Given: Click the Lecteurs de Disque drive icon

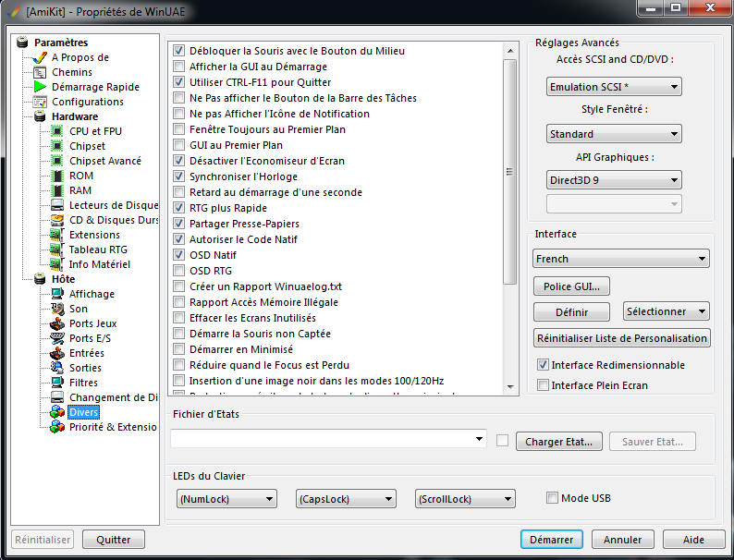Looking at the screenshot, I should (57, 205).
